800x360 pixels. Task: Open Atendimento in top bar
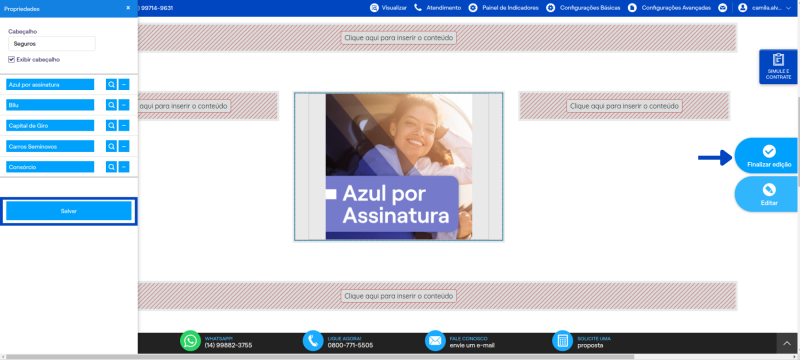point(437,8)
